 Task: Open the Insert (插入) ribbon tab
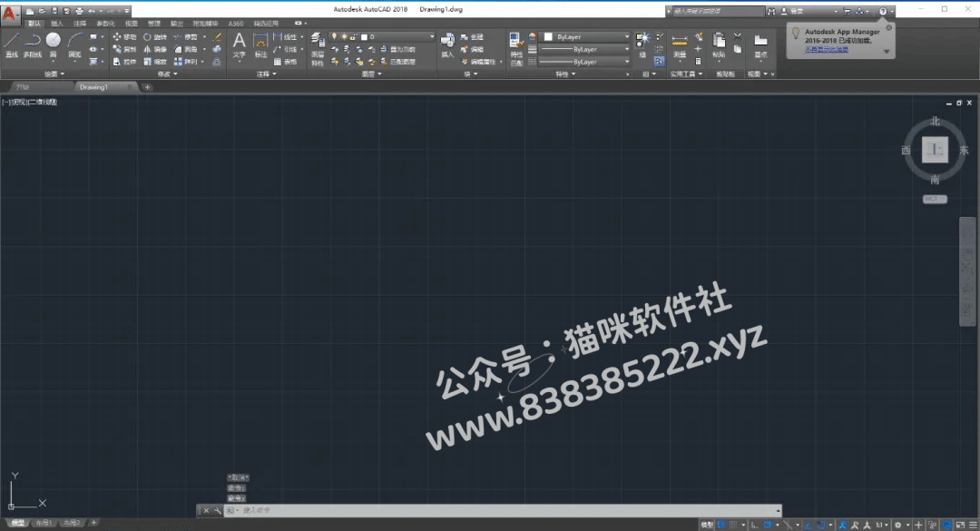(x=57, y=23)
